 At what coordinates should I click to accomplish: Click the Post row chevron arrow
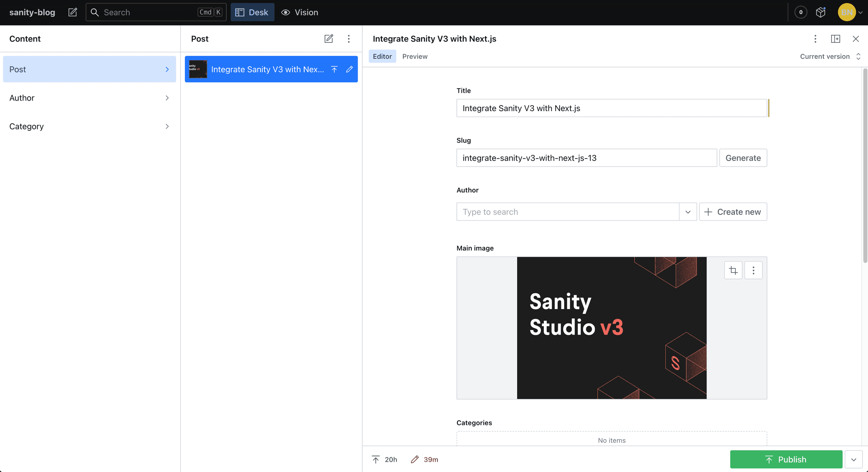(167, 69)
